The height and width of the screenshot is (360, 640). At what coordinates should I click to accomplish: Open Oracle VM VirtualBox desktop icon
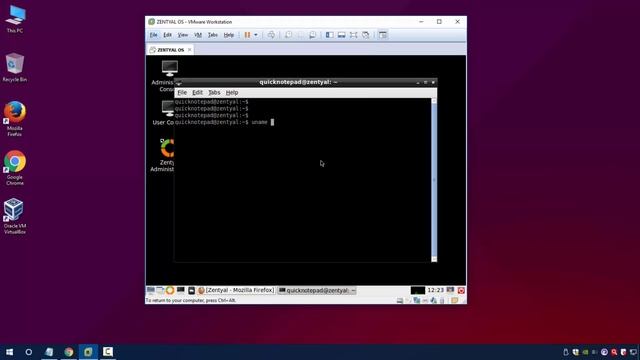[15, 216]
